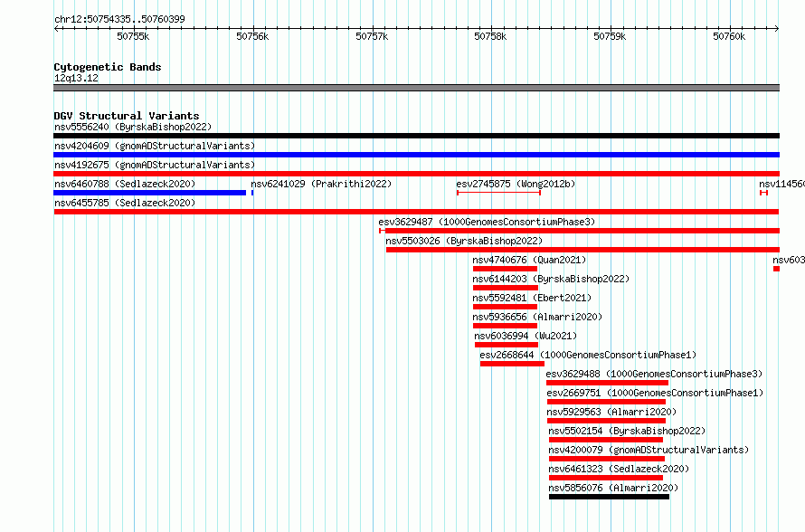Click the DGV Structural Variants track title
The image size is (805, 532).
click(x=127, y=116)
